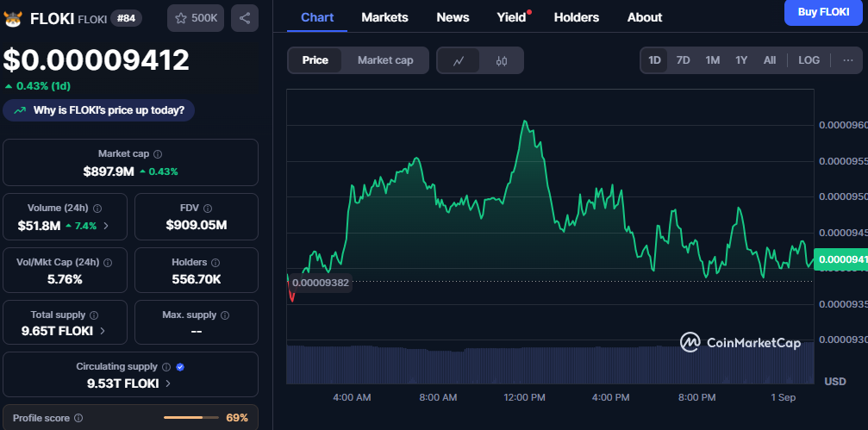Select the 7D time range
868x430 pixels.
pyautogui.click(x=683, y=60)
